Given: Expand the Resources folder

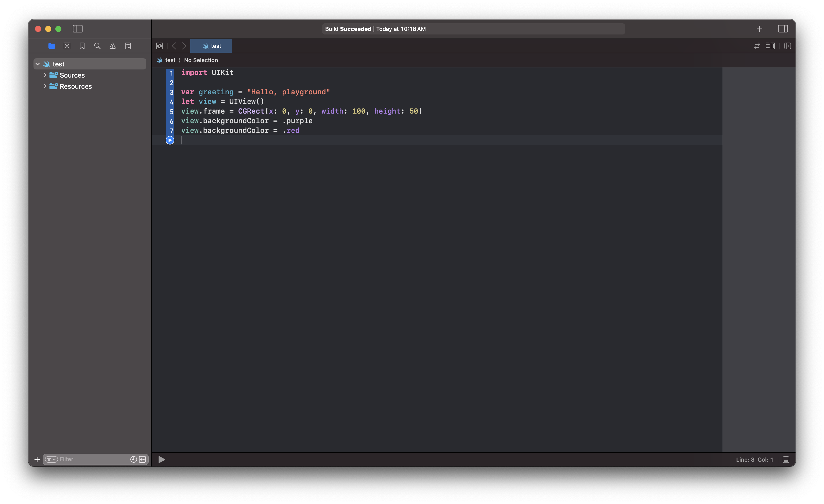Looking at the screenshot, I should (45, 86).
